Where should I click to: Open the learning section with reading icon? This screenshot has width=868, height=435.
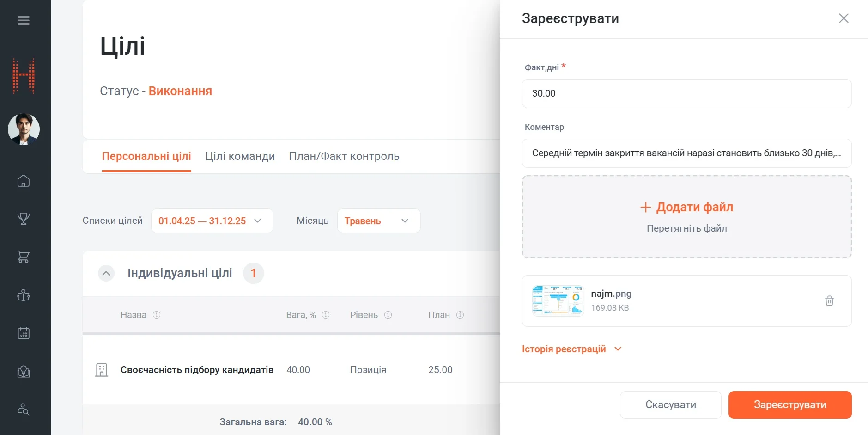pos(23,295)
